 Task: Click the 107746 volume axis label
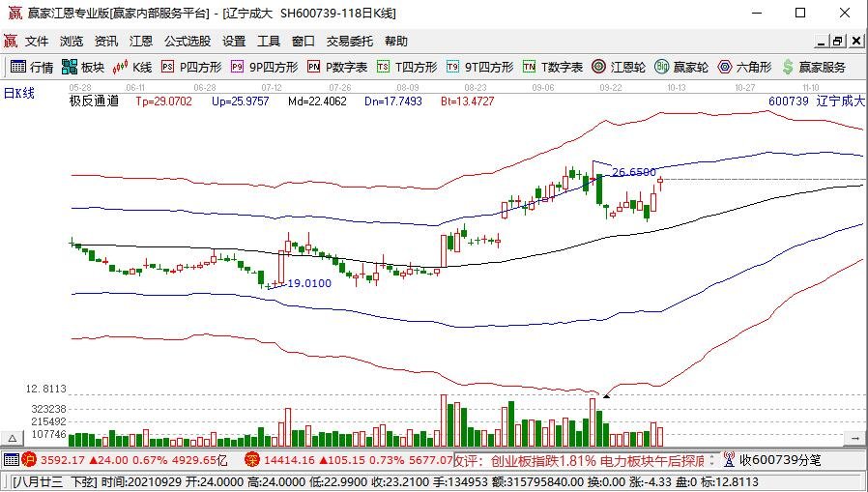[x=48, y=434]
